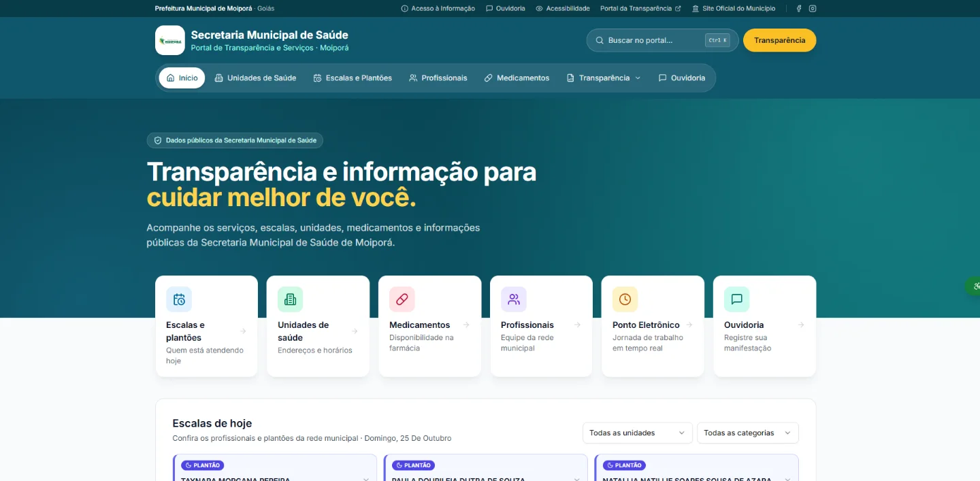Click arrow on Ponto Eletrônico card
The height and width of the screenshot is (481, 980).
[x=689, y=325]
